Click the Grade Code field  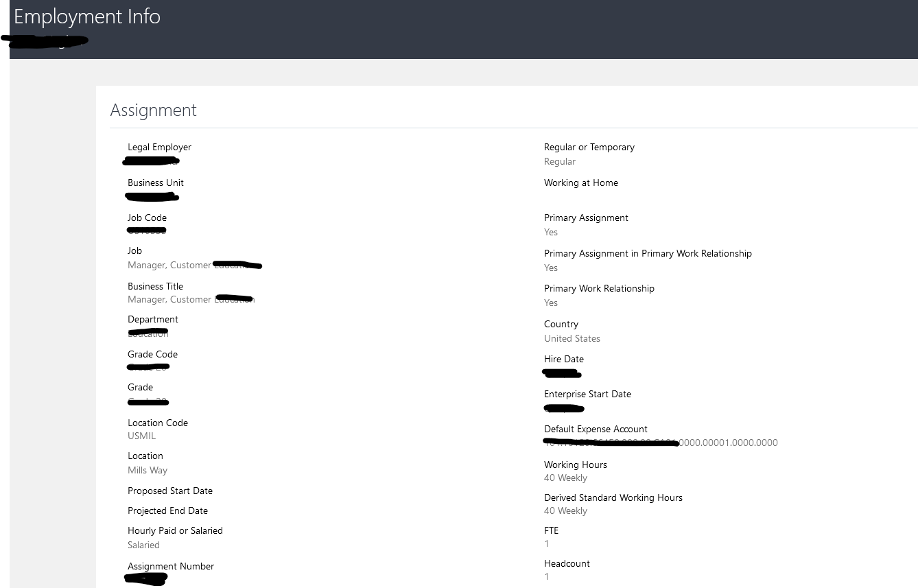[152, 354]
